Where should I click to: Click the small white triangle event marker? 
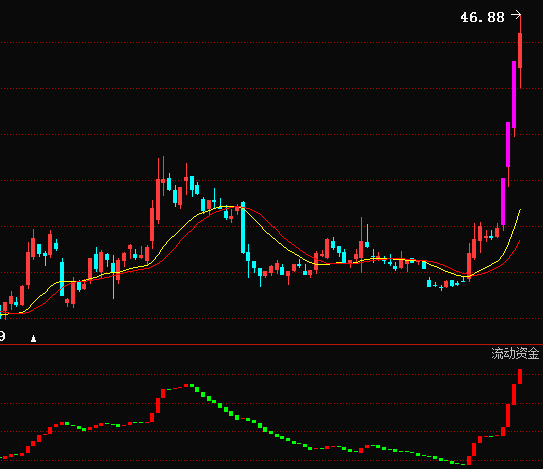click(x=33, y=338)
